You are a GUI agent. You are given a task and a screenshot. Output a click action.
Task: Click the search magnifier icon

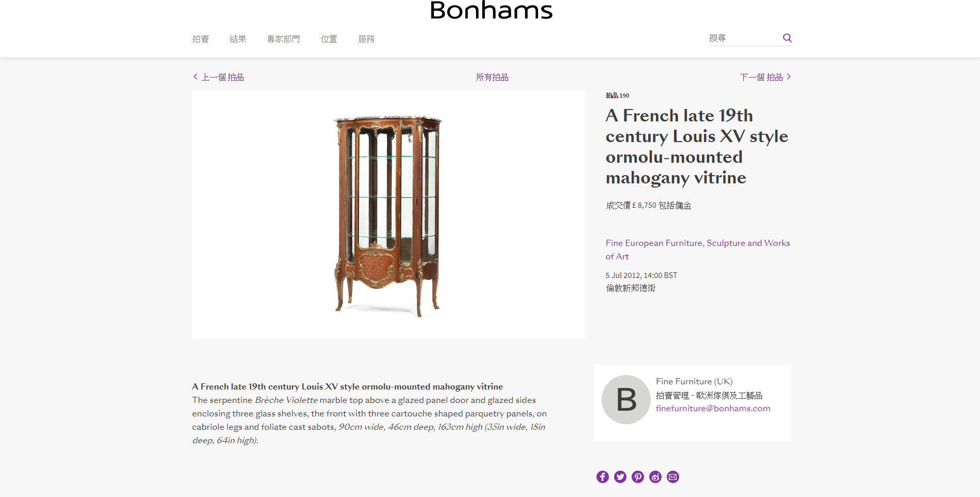pyautogui.click(x=787, y=38)
